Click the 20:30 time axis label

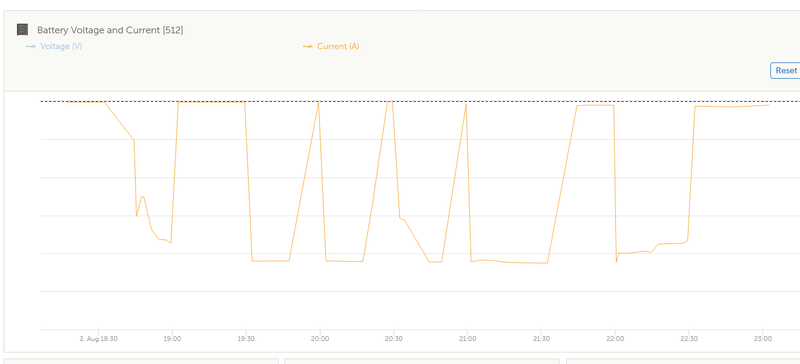[393, 338]
